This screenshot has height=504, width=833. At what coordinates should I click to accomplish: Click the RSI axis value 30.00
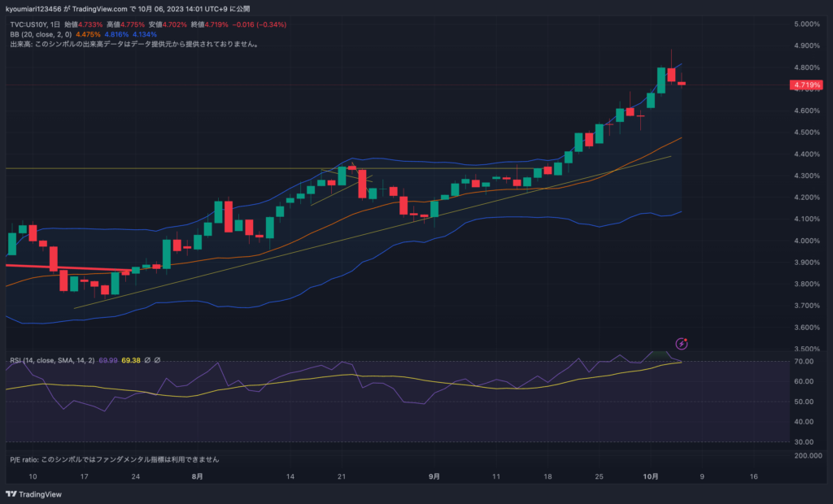pos(804,442)
